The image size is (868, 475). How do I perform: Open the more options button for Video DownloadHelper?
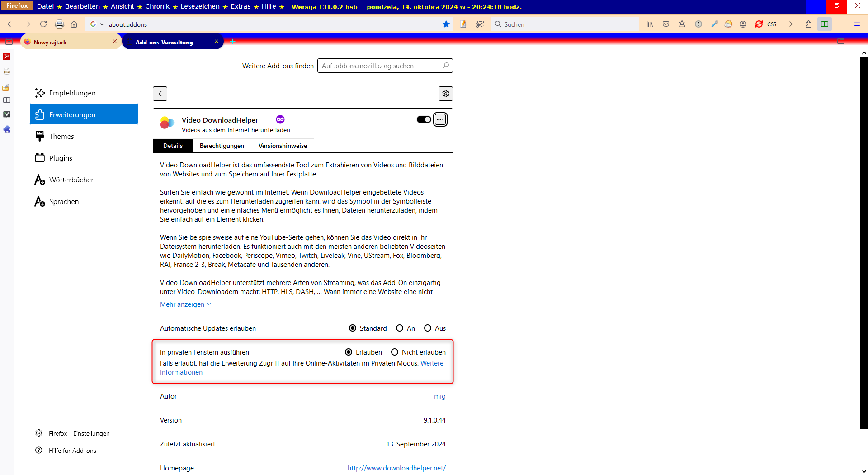440,119
